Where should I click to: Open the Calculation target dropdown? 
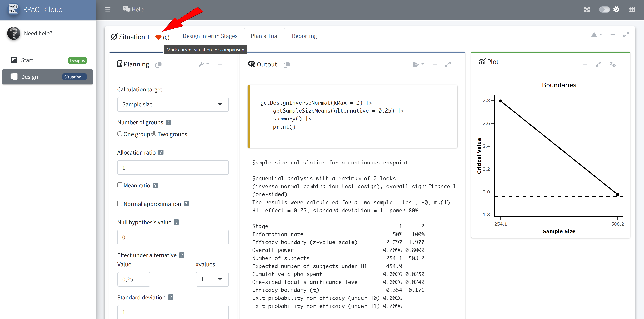coord(173,104)
